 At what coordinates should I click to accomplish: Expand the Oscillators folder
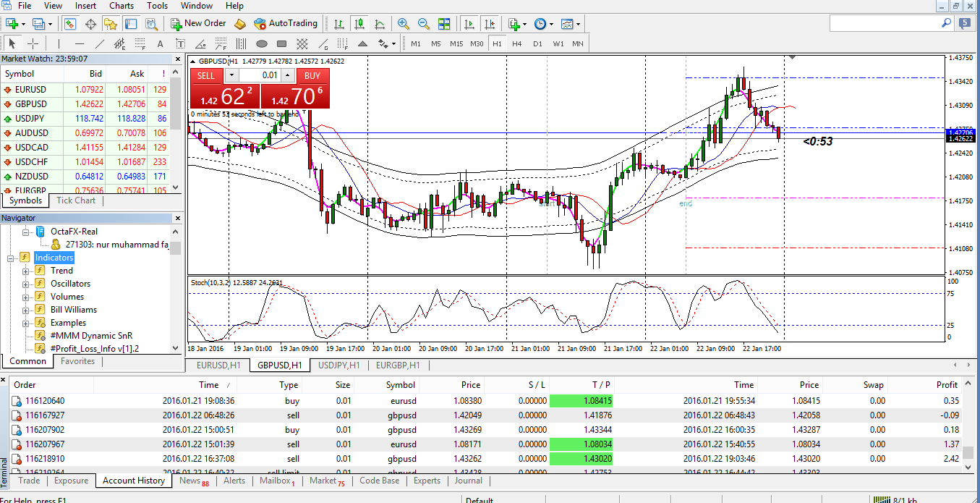coord(26,284)
